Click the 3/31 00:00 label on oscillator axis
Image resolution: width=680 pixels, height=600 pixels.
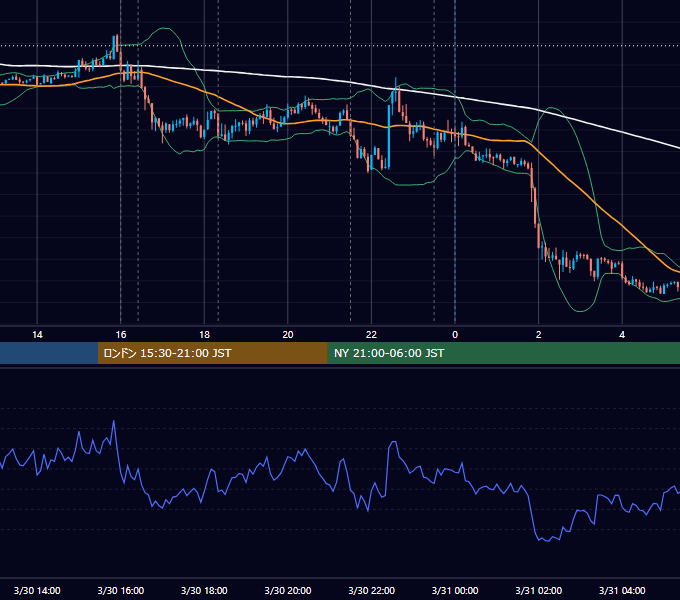[455, 590]
